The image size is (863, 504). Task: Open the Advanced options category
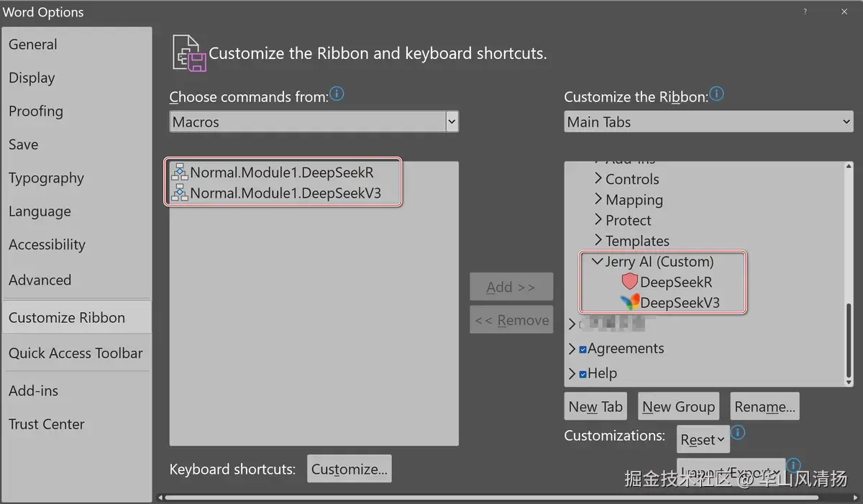coord(76,280)
